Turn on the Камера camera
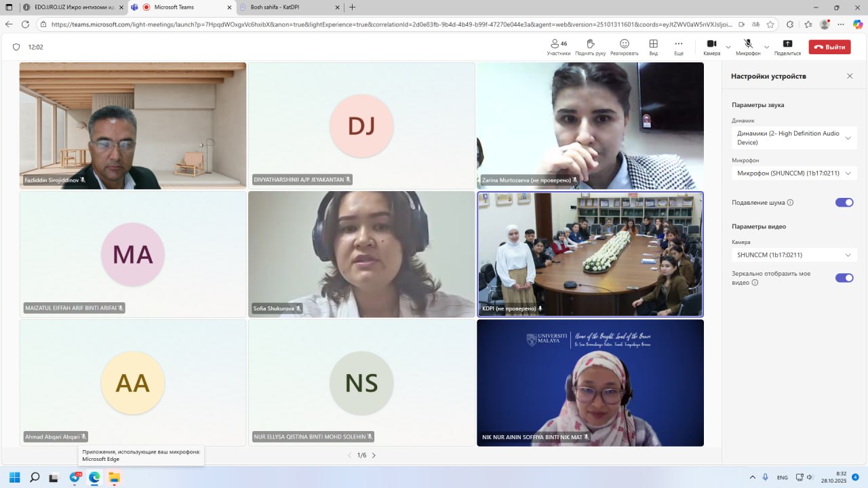The width and height of the screenshot is (868, 488). 711,47
